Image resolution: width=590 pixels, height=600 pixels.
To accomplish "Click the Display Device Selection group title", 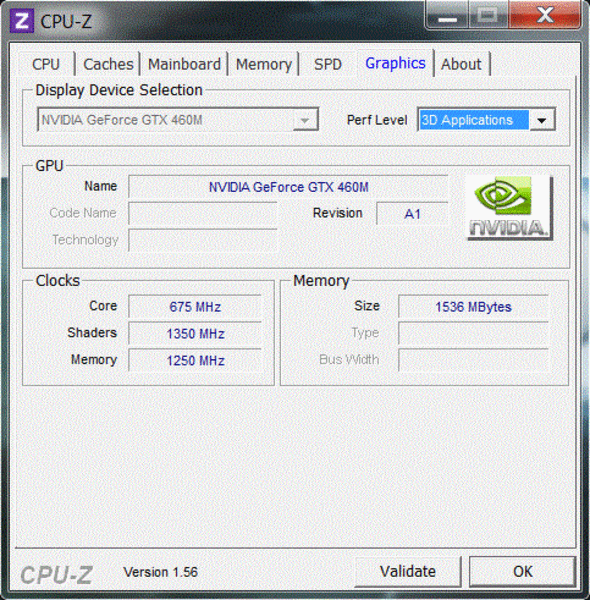I will [119, 90].
